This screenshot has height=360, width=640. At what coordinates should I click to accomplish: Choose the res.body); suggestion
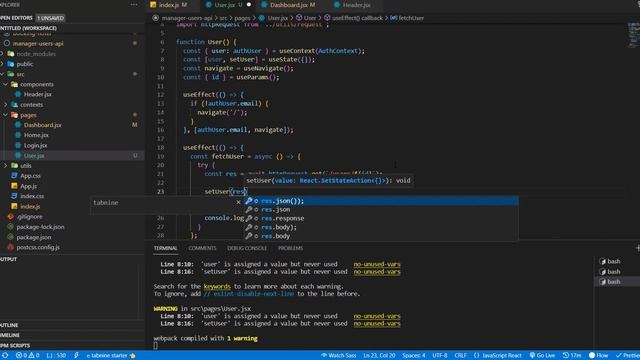(381, 227)
